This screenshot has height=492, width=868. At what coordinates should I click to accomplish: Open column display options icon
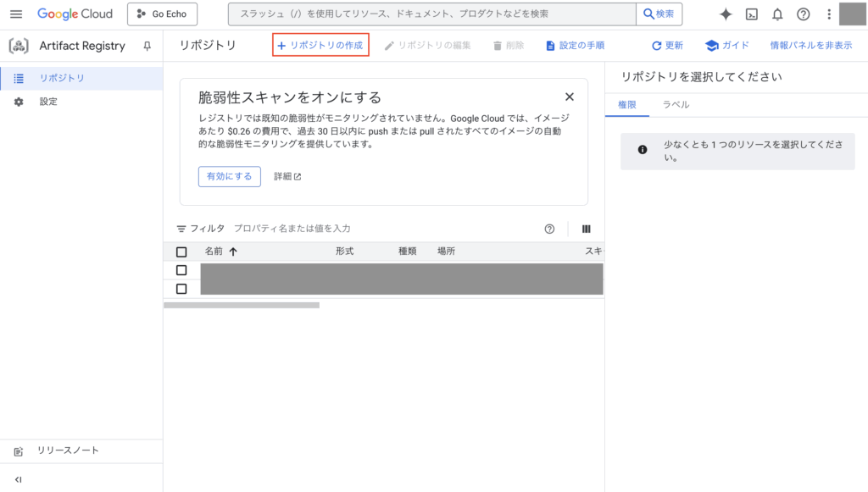pyautogui.click(x=586, y=229)
